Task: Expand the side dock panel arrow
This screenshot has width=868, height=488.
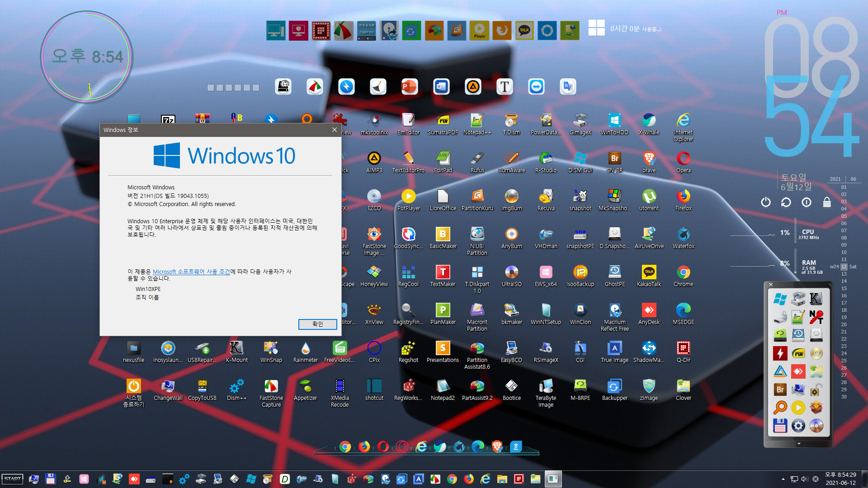Action: coord(799,444)
